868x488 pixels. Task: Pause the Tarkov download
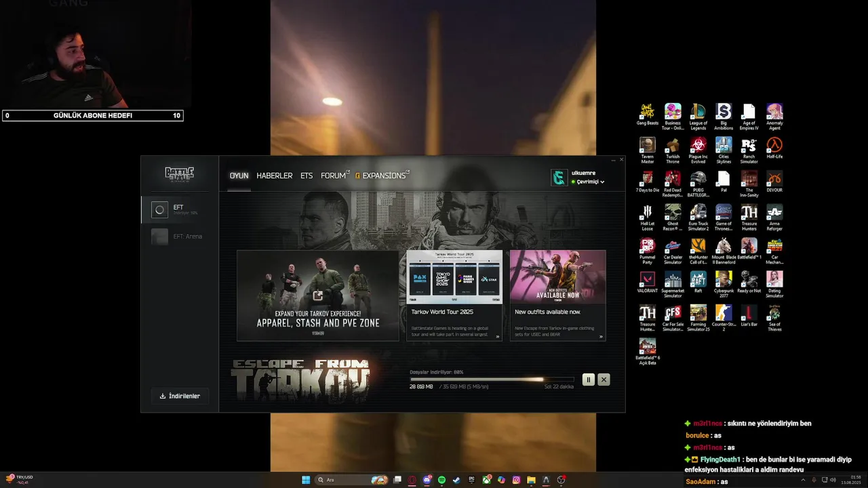click(x=588, y=380)
